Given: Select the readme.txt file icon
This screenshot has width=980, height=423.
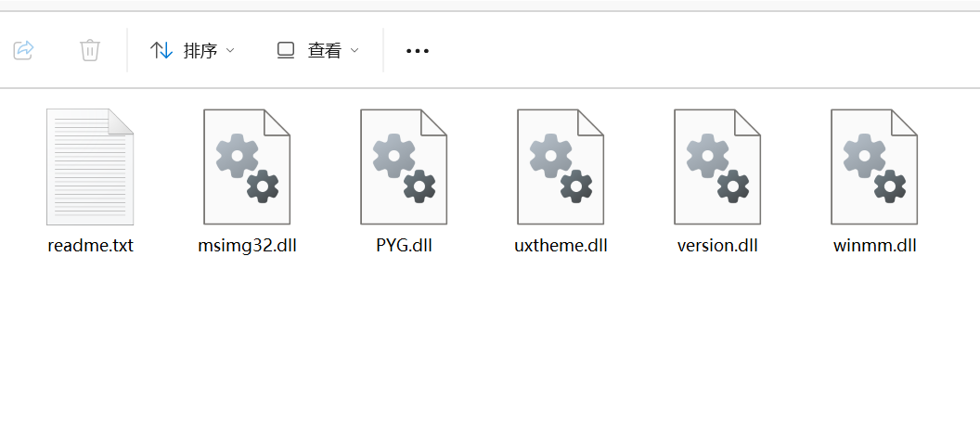Looking at the screenshot, I should tap(90, 167).
